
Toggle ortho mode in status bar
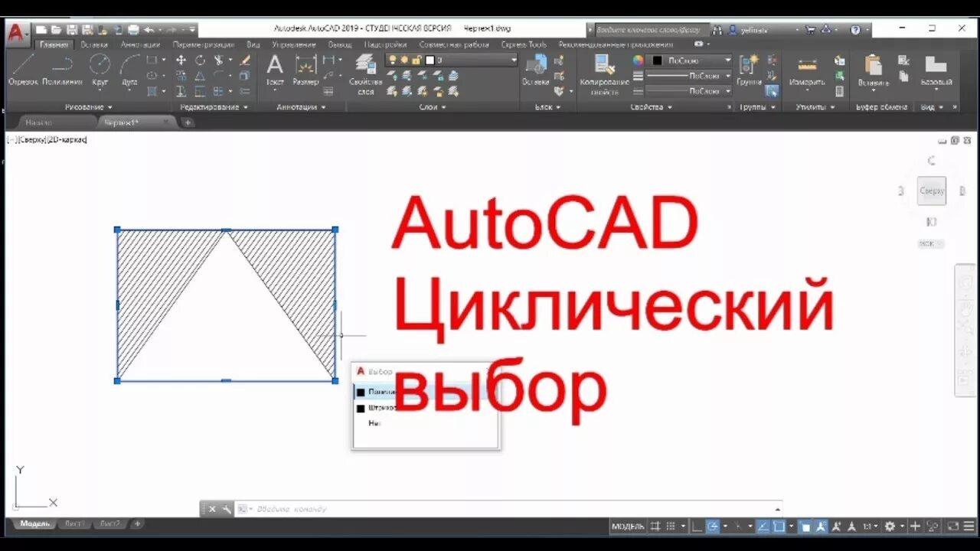[x=697, y=527]
